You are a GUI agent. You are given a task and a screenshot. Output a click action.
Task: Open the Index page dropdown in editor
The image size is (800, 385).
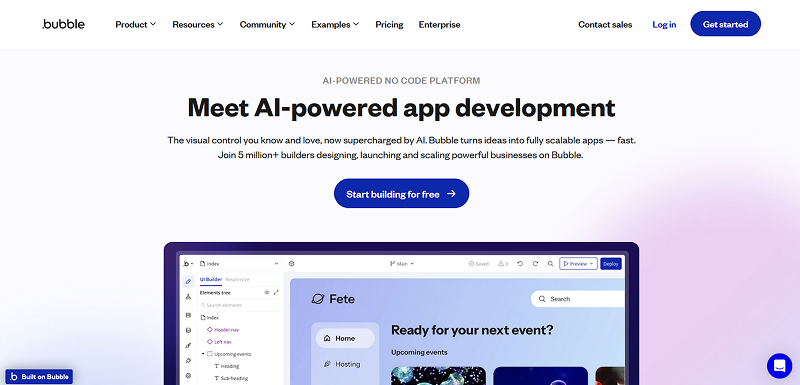[x=240, y=264]
